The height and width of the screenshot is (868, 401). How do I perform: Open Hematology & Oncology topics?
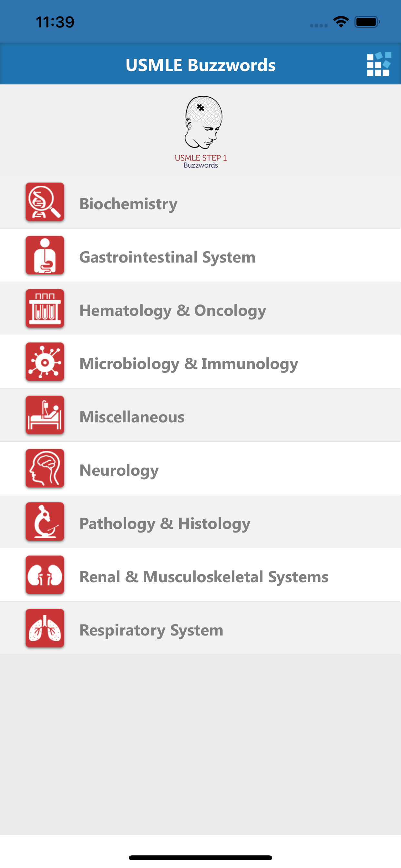(172, 310)
